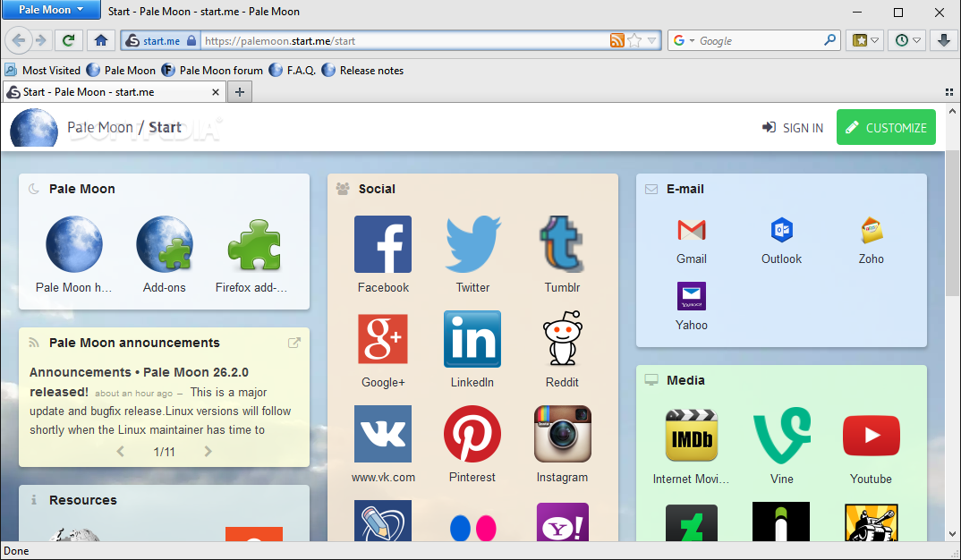Click the start.me site identity button
Viewport: 961px width, 560px height.
click(160, 40)
